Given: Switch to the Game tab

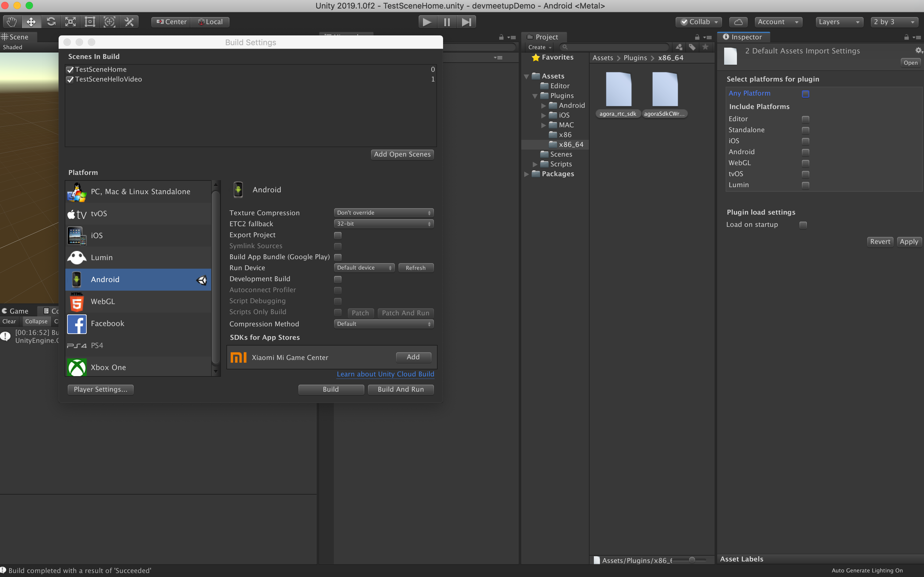Looking at the screenshot, I should tap(18, 311).
